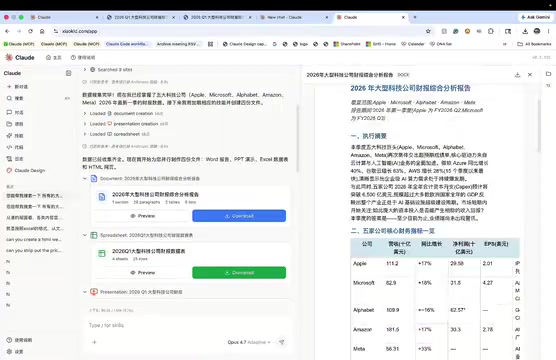556x360 pixels.
Task: Switch to the first Claude browser tab
Action: (64, 17)
